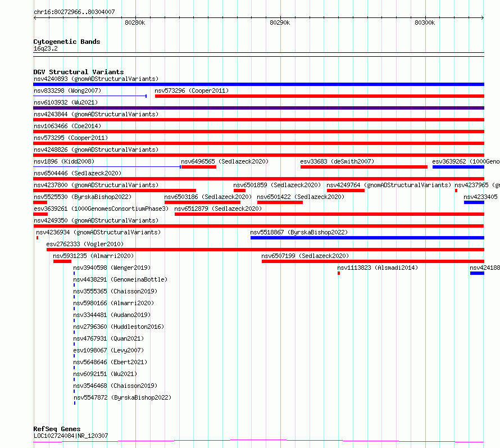Click the RefSeq Genes track title
The image size is (500, 448).
point(57,429)
